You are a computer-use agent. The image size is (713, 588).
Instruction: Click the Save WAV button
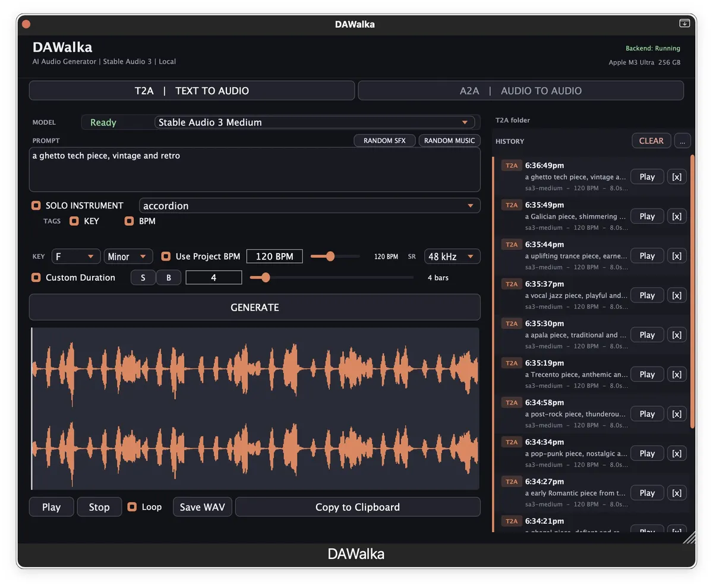203,507
